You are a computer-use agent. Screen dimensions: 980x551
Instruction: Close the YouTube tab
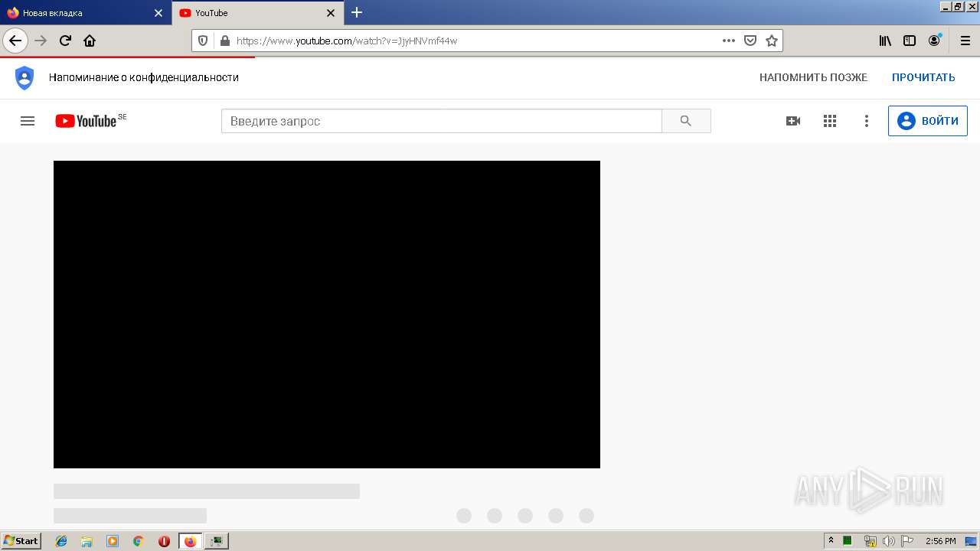coord(331,13)
